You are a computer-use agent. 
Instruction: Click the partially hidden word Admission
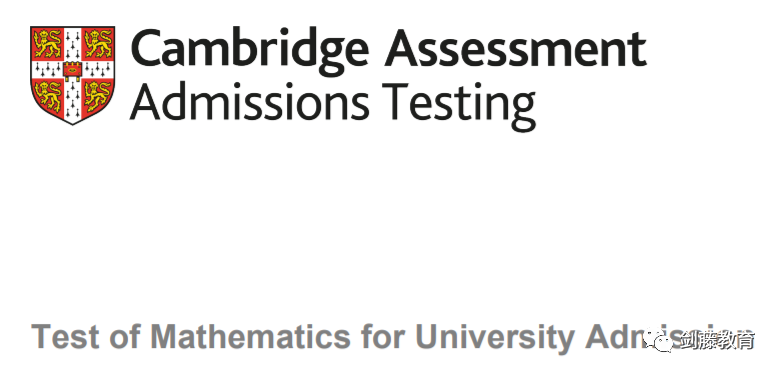(667, 336)
